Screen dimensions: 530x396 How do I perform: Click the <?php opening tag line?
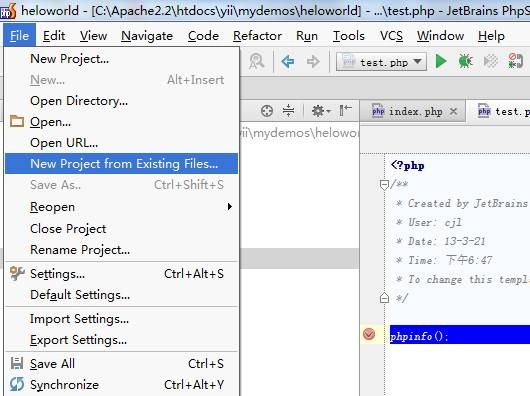tap(408, 166)
